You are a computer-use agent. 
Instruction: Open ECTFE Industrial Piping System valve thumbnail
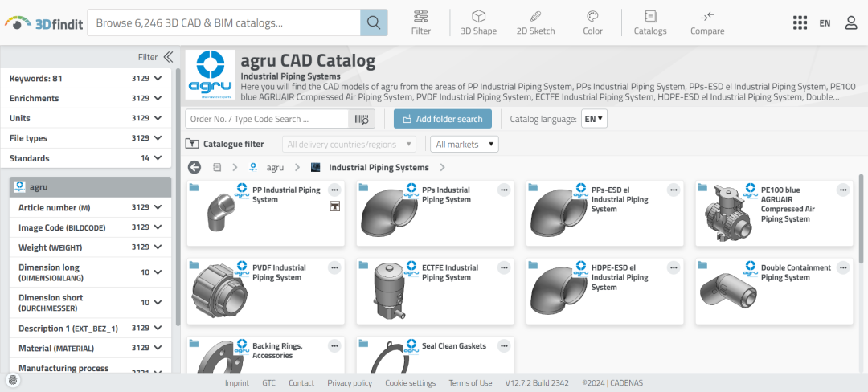[x=389, y=292]
